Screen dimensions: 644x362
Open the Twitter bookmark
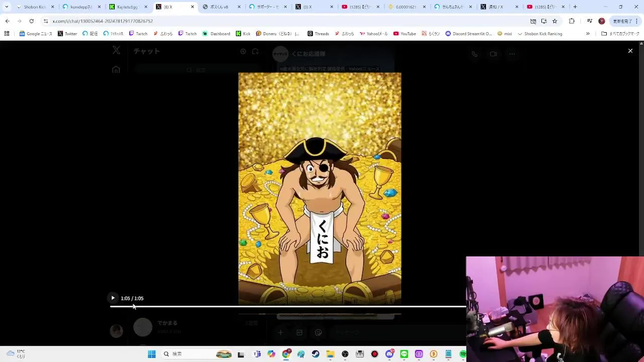click(x=67, y=34)
